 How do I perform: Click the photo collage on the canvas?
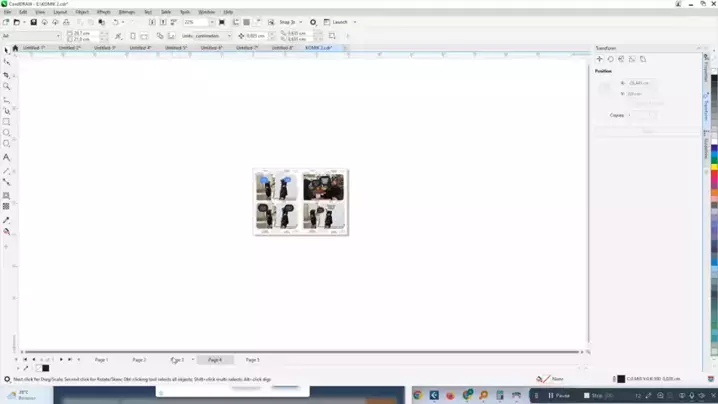pyautogui.click(x=300, y=201)
